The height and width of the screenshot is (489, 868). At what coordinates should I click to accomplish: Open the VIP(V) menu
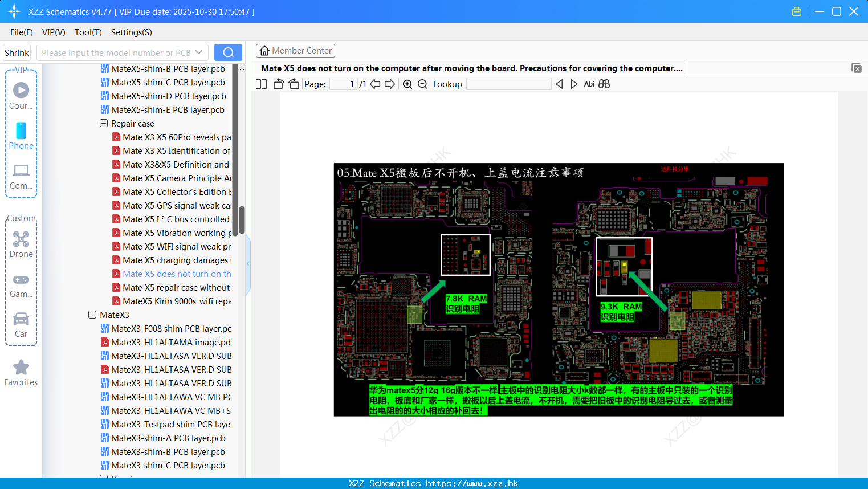point(54,32)
